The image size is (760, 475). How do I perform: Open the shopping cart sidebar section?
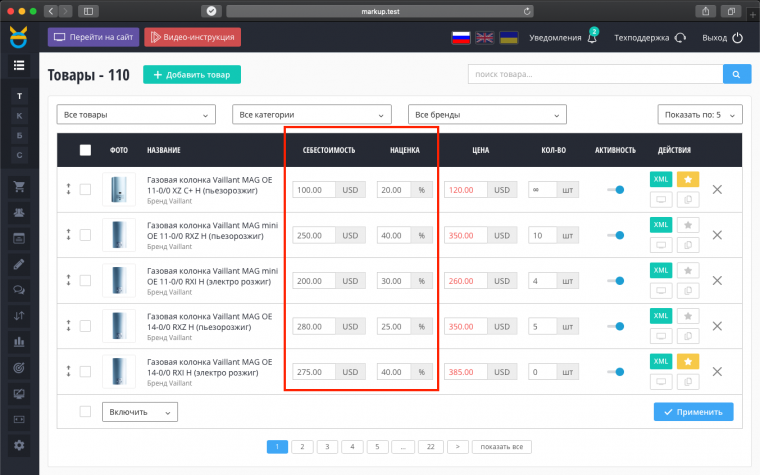(18, 186)
